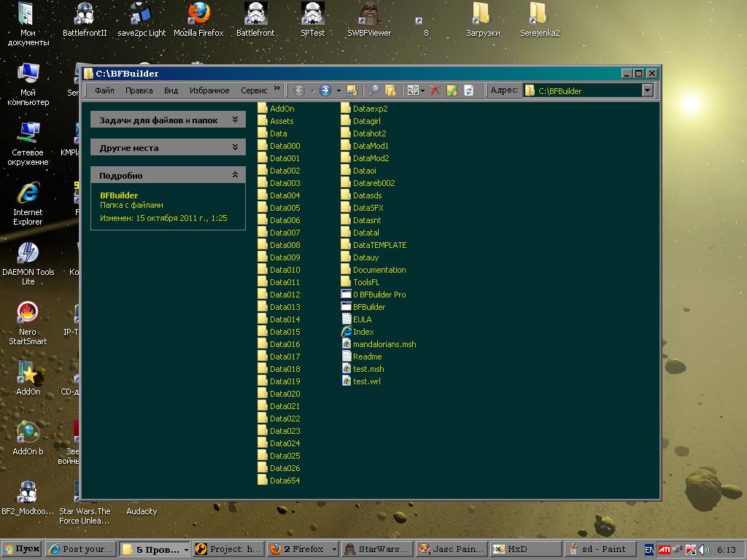Go up one folder level using toolbar icon
Screen dimensions: 747x560
click(352, 90)
